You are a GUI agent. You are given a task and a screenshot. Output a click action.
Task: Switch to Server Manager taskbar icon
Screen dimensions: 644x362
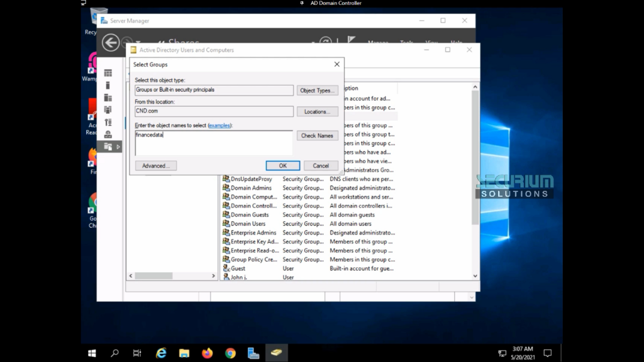point(253,353)
